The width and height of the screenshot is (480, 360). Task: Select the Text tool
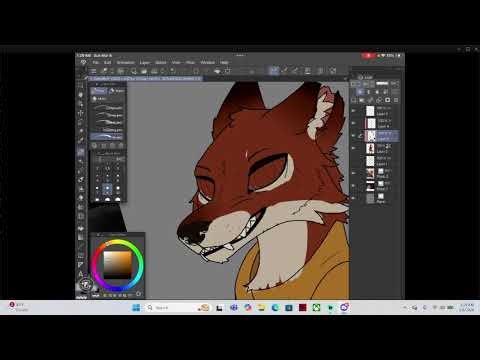pyautogui.click(x=81, y=274)
